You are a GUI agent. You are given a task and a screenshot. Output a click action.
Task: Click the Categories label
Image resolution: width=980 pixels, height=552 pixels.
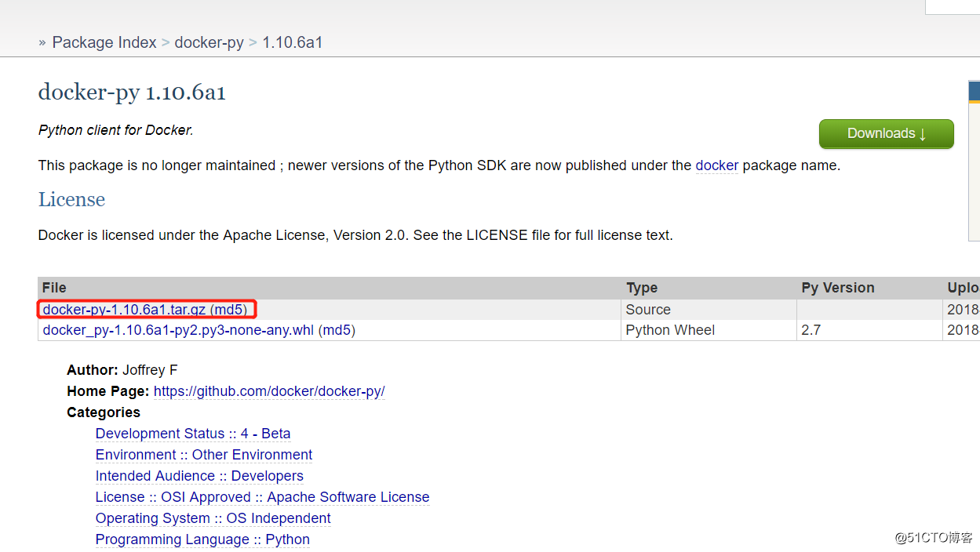pyautogui.click(x=104, y=412)
